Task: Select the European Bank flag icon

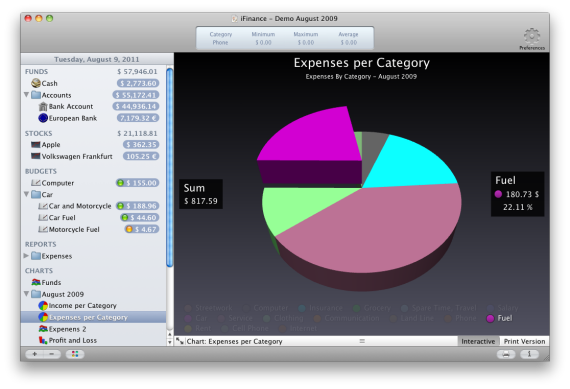Action: point(43,118)
